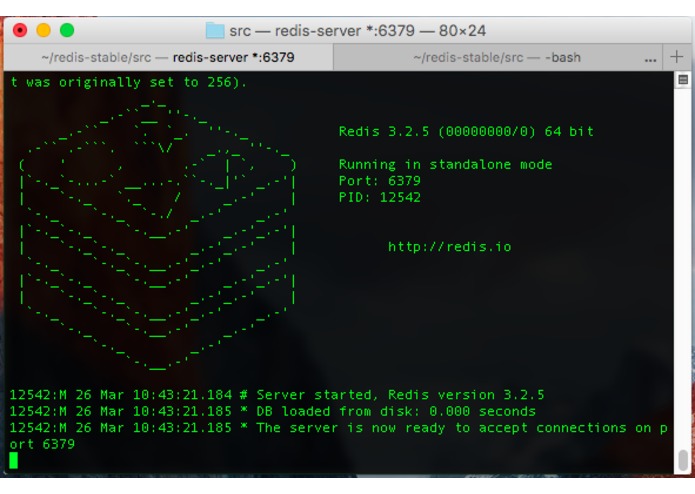
Task: Click the 'PID: 12542' line
Action: [x=379, y=197]
